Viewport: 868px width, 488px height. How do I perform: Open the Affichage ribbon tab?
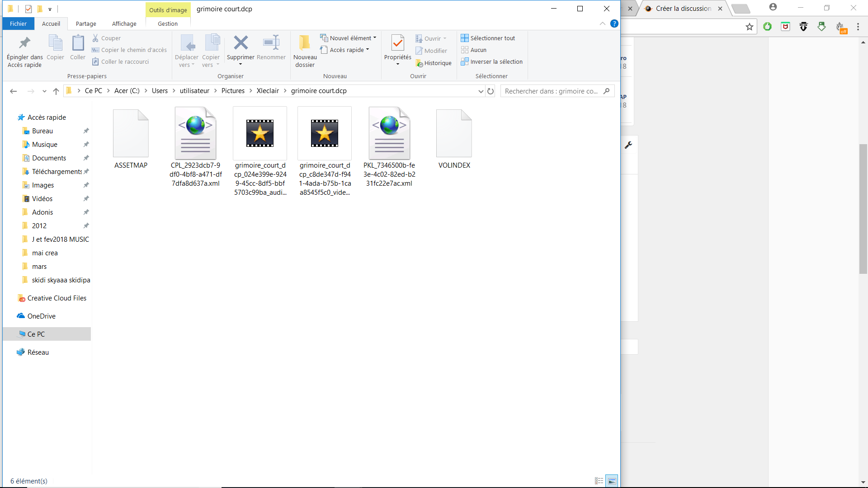coord(124,24)
